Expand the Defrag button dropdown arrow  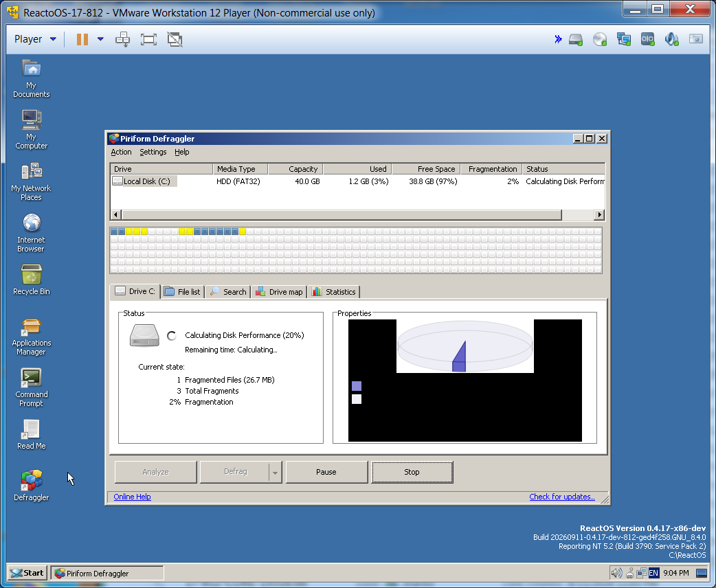pyautogui.click(x=275, y=473)
